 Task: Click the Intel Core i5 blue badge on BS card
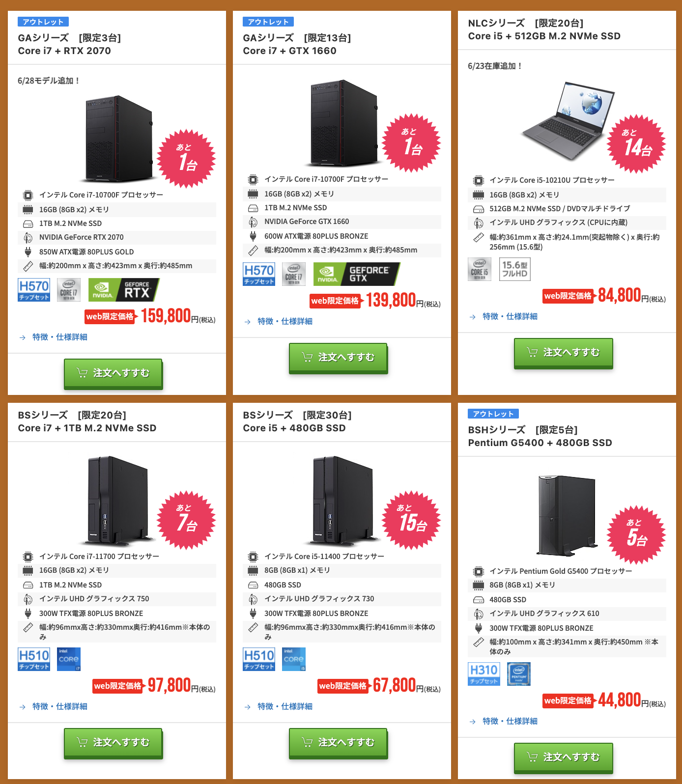click(x=294, y=659)
